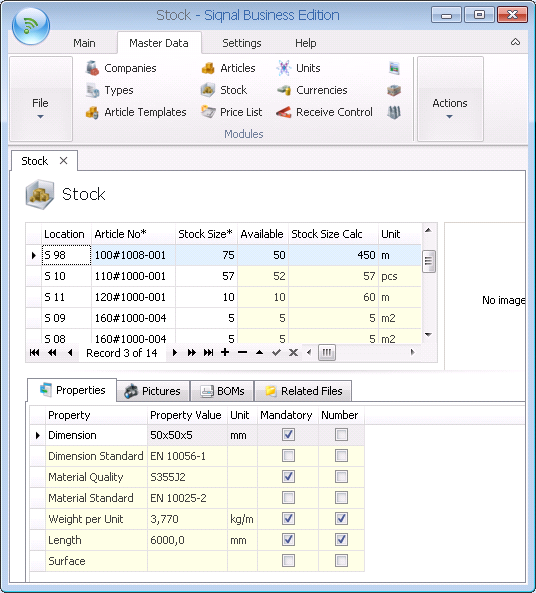Uncheck Mandatory for Dimension
The image size is (536, 593).
click(x=288, y=435)
